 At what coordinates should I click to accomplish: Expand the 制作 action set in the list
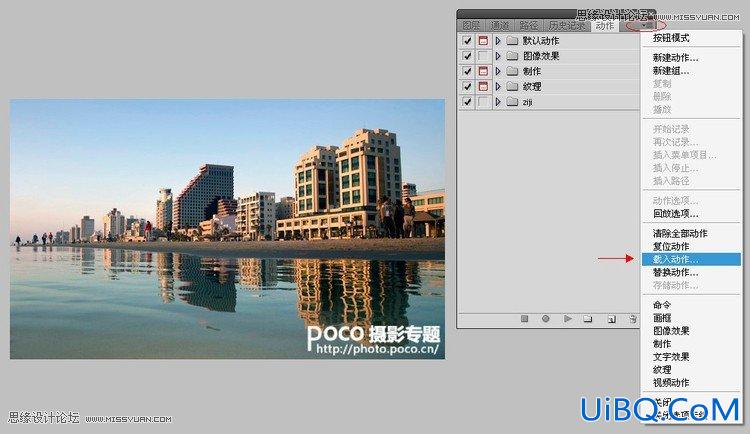(498, 71)
